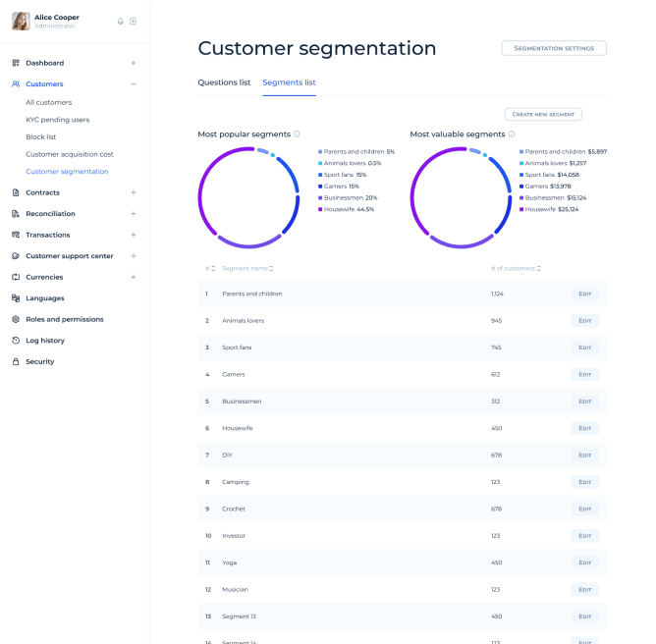Open the notifications bell icon
The image size is (656, 644).
point(121,21)
